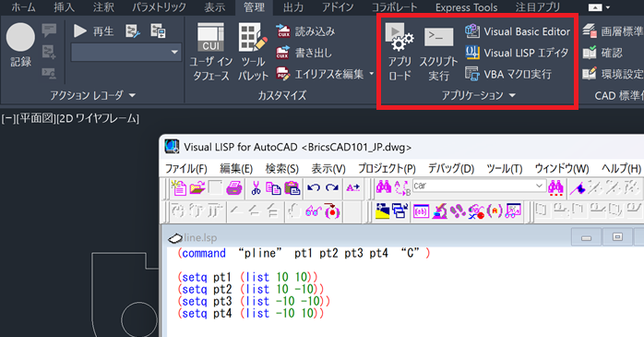
Task: Click Open File folder icon
Action: click(197, 187)
